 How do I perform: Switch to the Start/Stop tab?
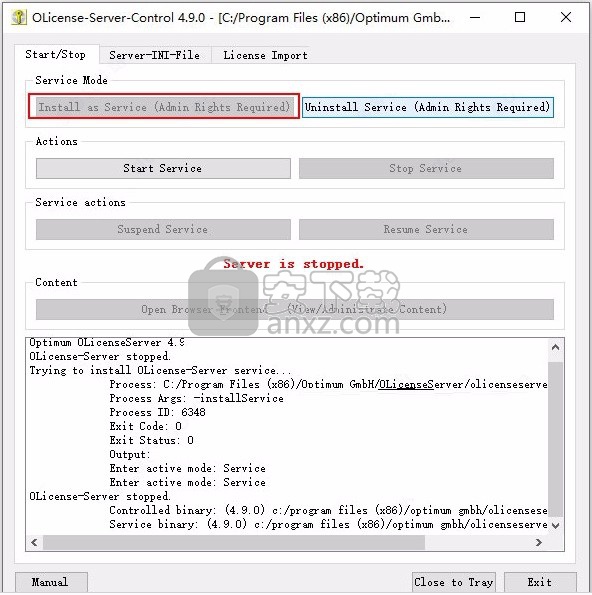(x=56, y=55)
